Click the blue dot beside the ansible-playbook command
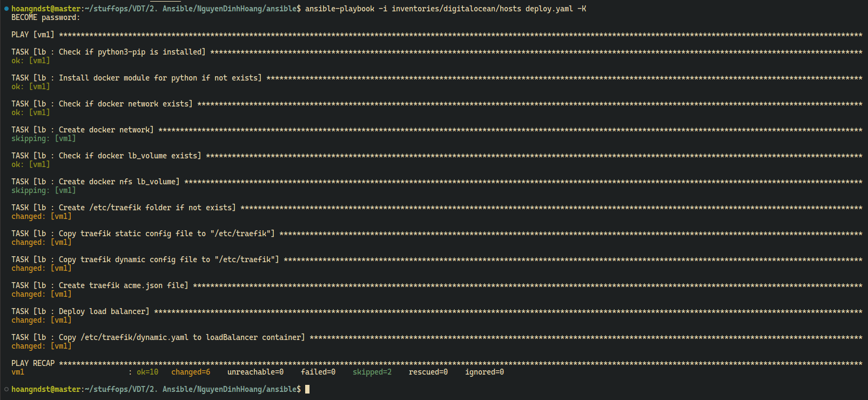 click(6, 9)
